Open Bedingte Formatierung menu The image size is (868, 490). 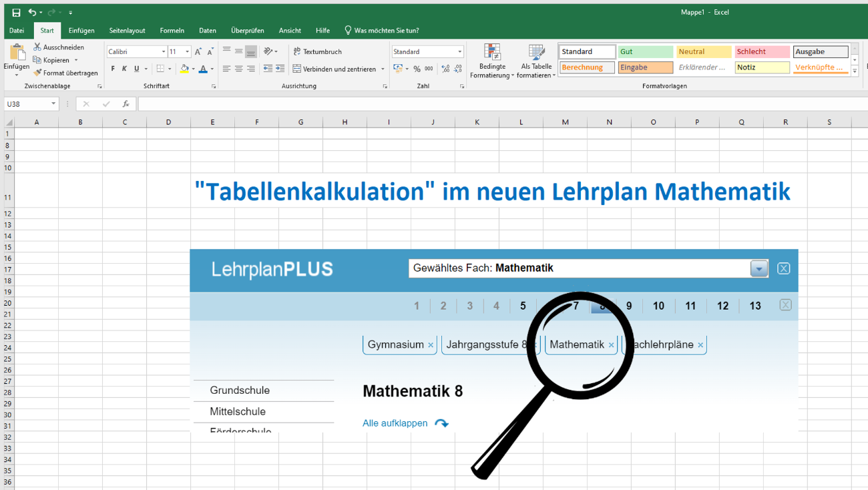(x=492, y=61)
